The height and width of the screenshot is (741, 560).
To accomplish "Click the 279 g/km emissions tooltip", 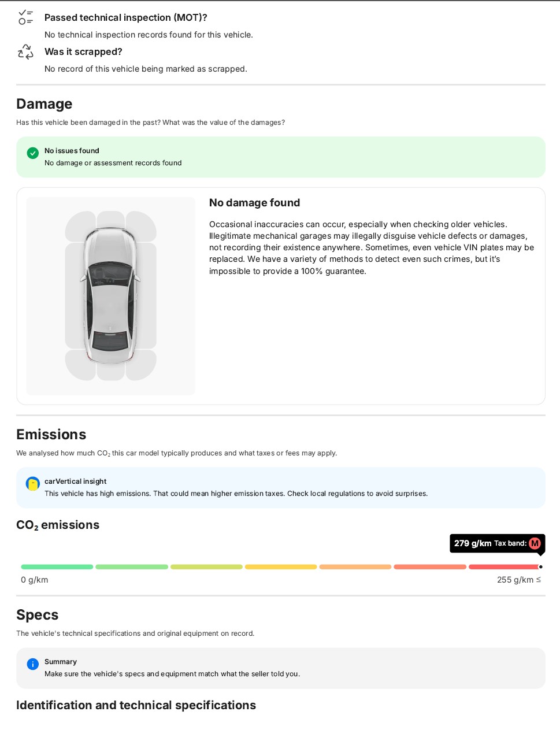I will [x=497, y=543].
